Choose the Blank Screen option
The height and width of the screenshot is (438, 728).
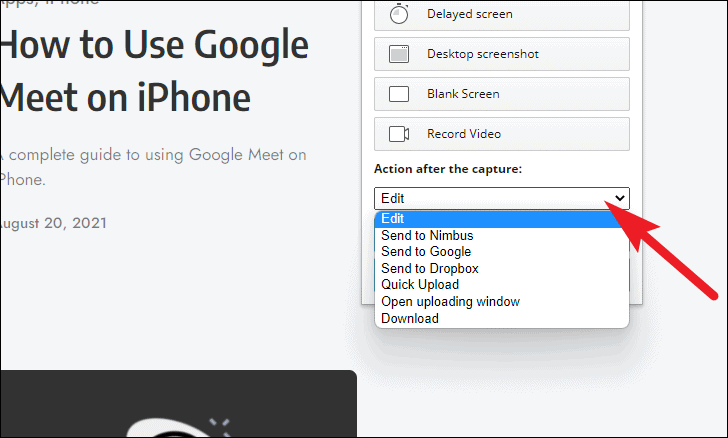pos(502,94)
